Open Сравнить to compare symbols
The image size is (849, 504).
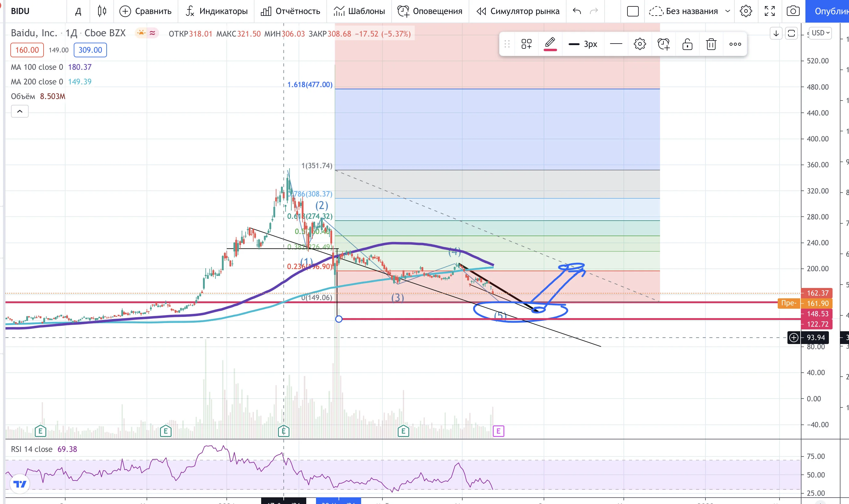(145, 11)
